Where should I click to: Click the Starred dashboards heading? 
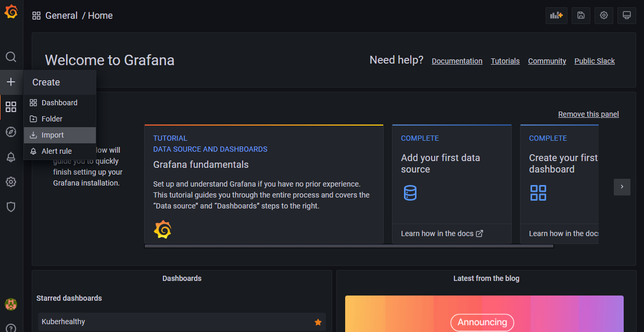(x=69, y=298)
